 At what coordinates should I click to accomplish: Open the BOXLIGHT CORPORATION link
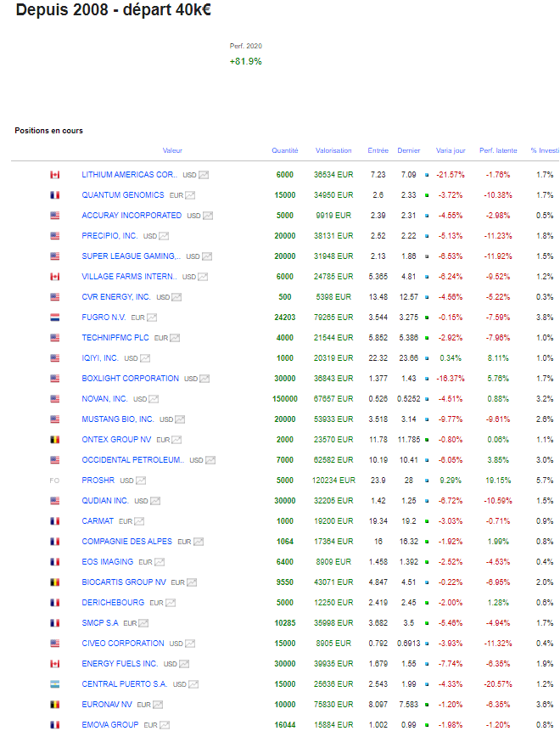(x=130, y=379)
